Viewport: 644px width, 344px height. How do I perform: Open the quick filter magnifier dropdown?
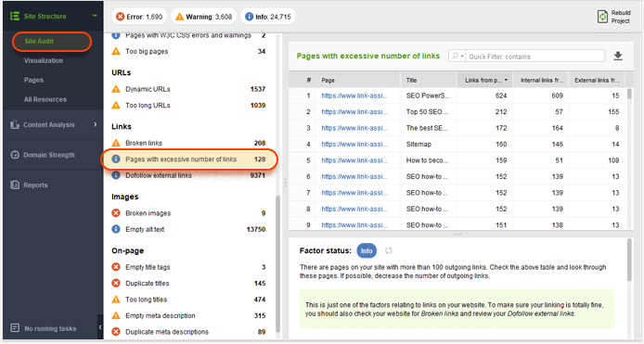[457, 57]
